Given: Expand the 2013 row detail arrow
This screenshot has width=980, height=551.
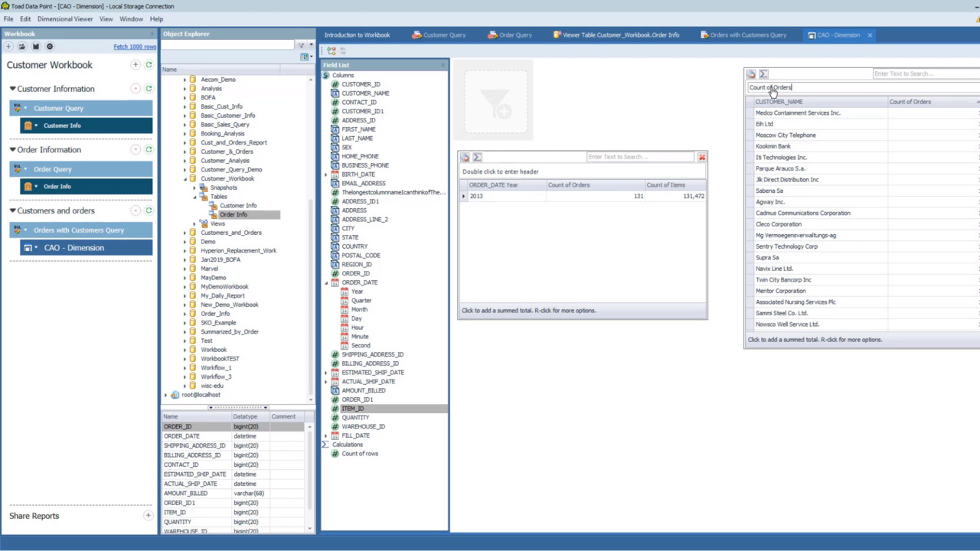Looking at the screenshot, I should coord(463,196).
